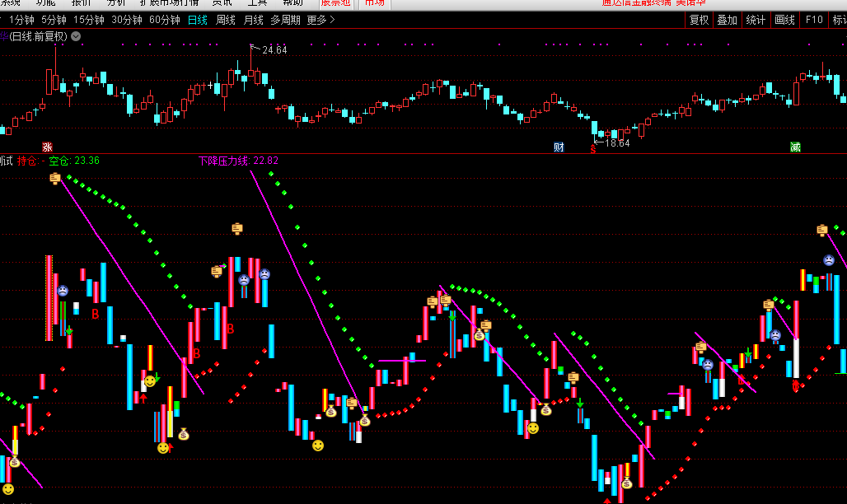Toggle 复权 price adjustment

point(699,20)
